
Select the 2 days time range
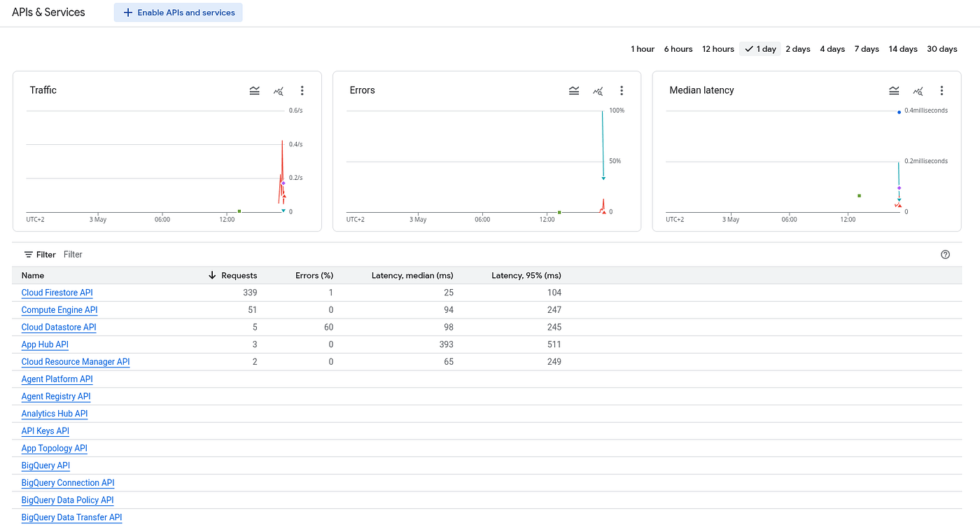(x=798, y=49)
